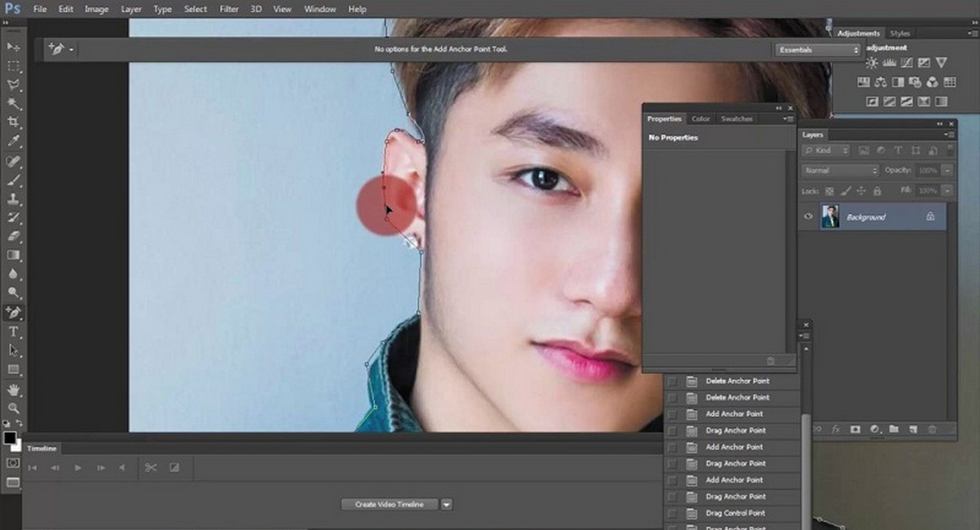The image size is (980, 530).
Task: Click the foreground color swatch
Action: tap(11, 437)
